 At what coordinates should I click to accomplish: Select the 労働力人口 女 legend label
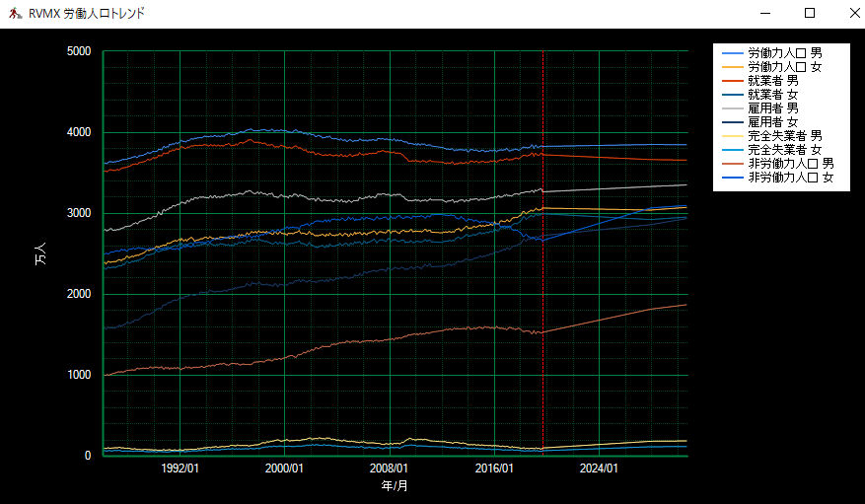click(x=785, y=66)
